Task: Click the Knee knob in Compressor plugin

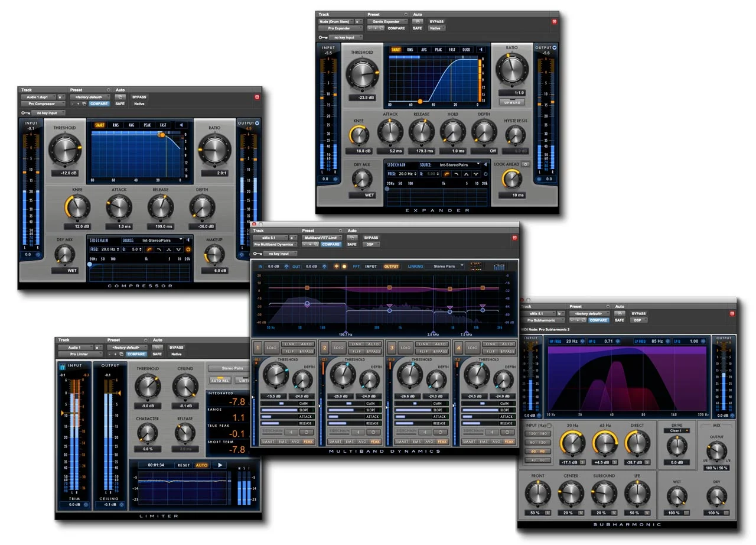Action: (77, 206)
